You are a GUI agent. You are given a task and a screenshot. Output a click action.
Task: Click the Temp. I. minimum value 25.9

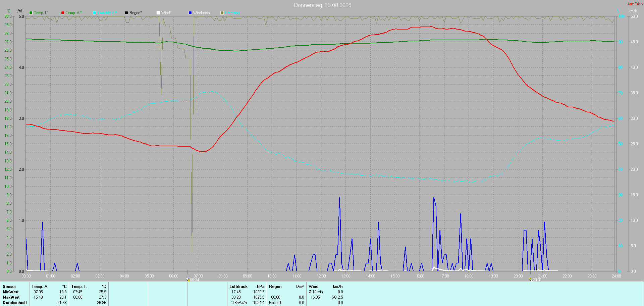pos(103,292)
